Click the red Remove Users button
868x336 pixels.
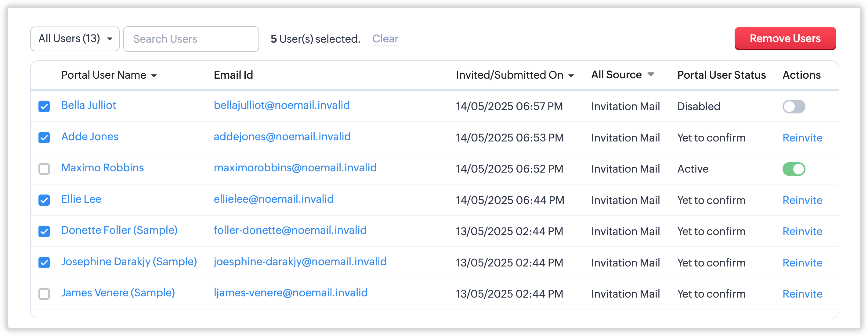785,38
